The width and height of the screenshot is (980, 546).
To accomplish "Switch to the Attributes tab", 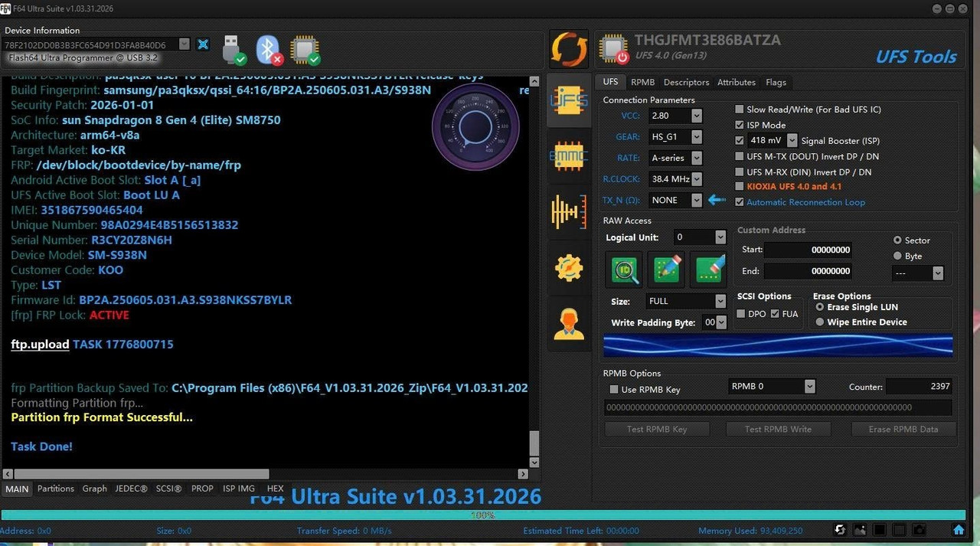I will click(x=737, y=82).
